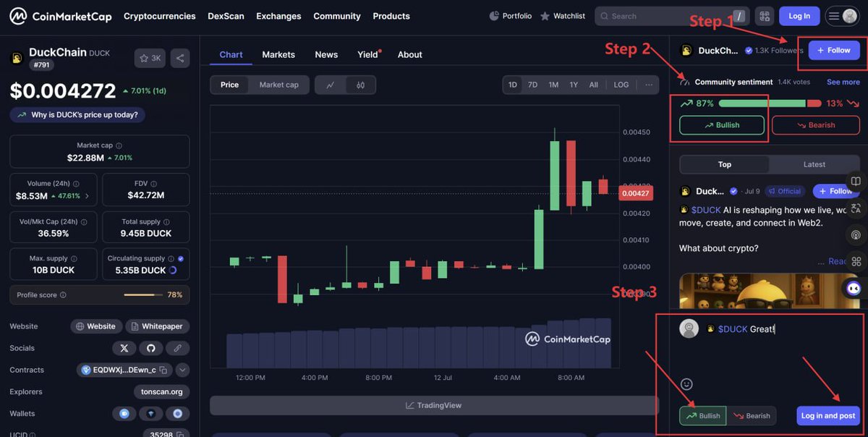This screenshot has width=868, height=437.
Task: Switch to the Markets tab
Action: coord(278,54)
